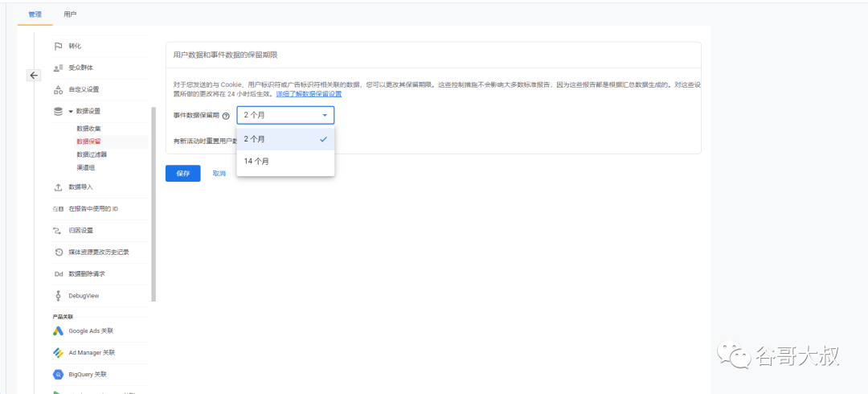Open the DebugView icon entry
Viewport: 868px width, 394px height.
pos(58,296)
